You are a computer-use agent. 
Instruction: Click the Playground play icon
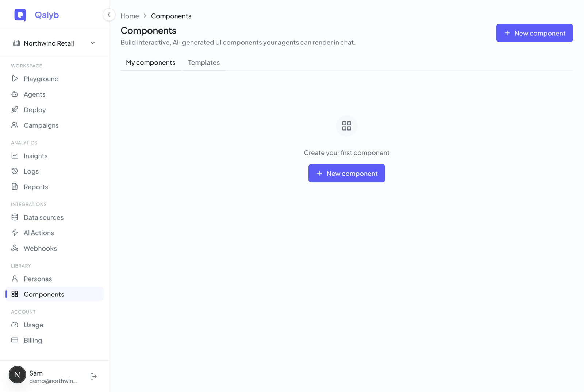[15, 79]
